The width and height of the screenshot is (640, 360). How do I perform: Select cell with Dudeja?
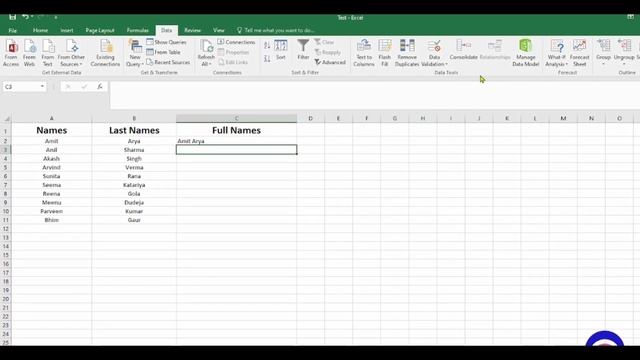(134, 202)
